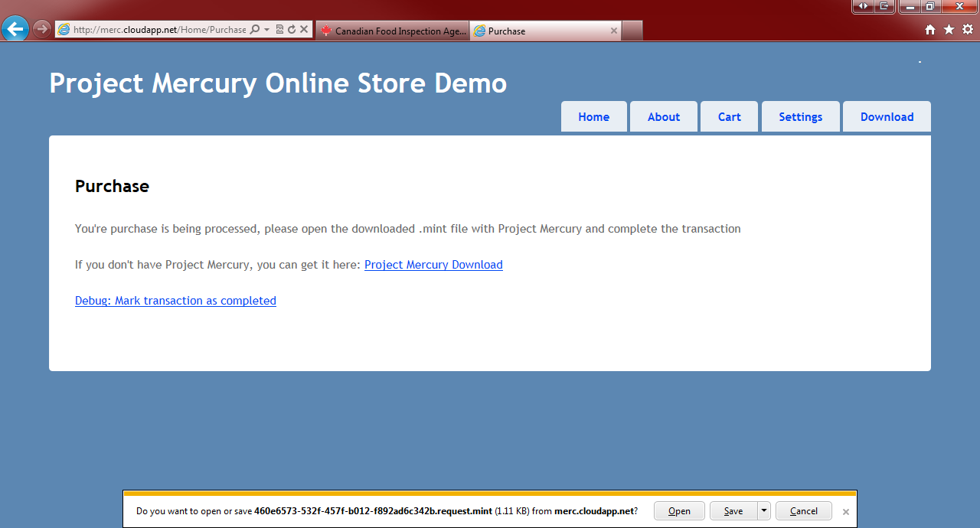
Task: Cancel the file download prompt
Action: [804, 511]
